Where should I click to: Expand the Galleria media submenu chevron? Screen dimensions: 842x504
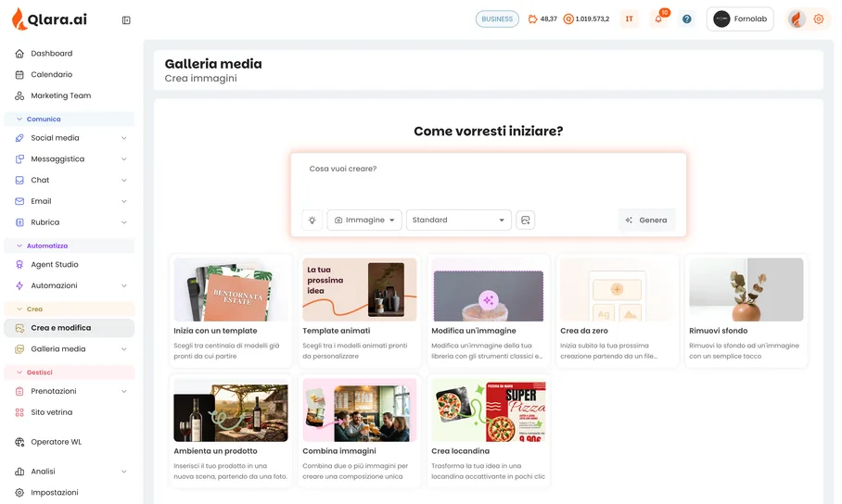[124, 349]
